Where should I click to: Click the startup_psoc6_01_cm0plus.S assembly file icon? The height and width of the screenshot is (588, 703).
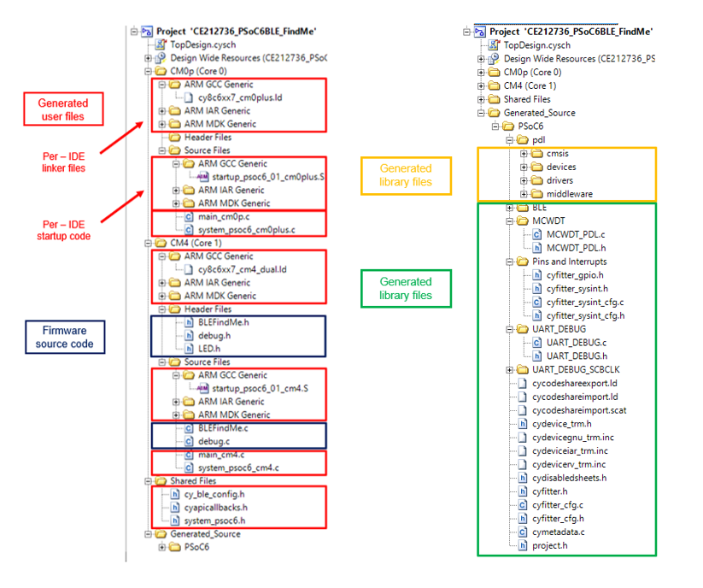tap(202, 177)
